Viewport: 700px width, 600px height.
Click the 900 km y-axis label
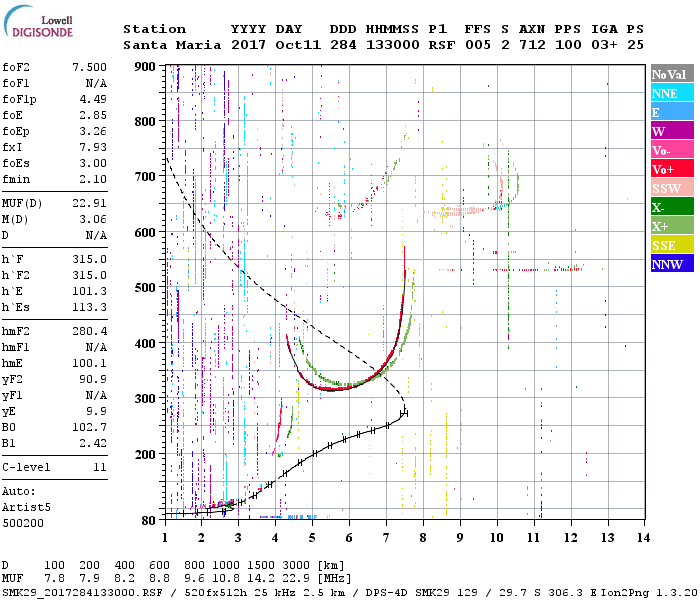(x=145, y=67)
